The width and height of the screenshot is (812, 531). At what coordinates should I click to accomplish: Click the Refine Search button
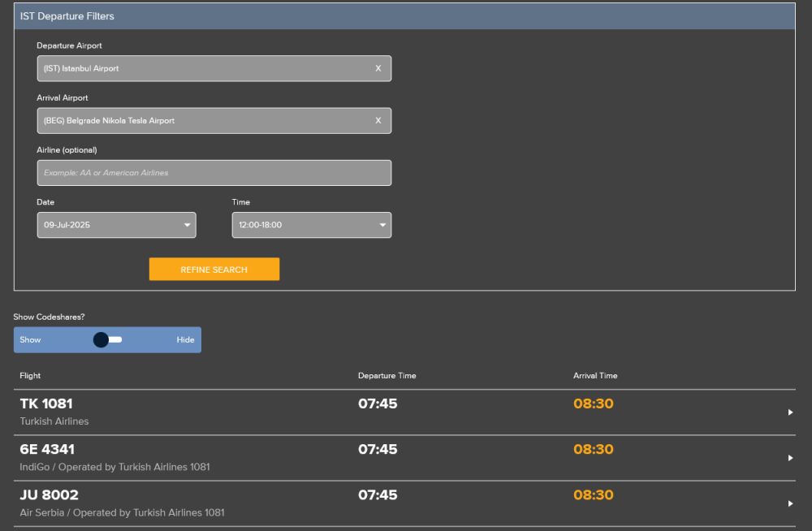[214, 270]
